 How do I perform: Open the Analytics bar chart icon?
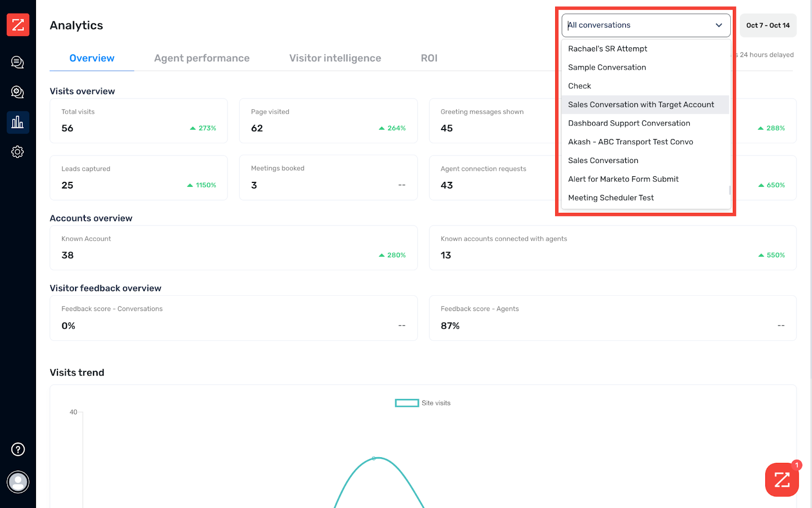[18, 122]
